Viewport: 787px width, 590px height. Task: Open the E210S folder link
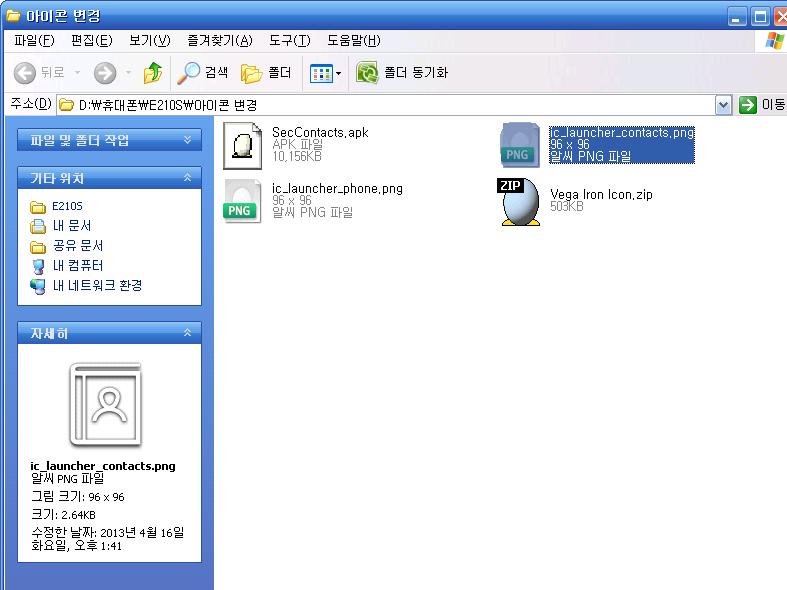click(67, 206)
